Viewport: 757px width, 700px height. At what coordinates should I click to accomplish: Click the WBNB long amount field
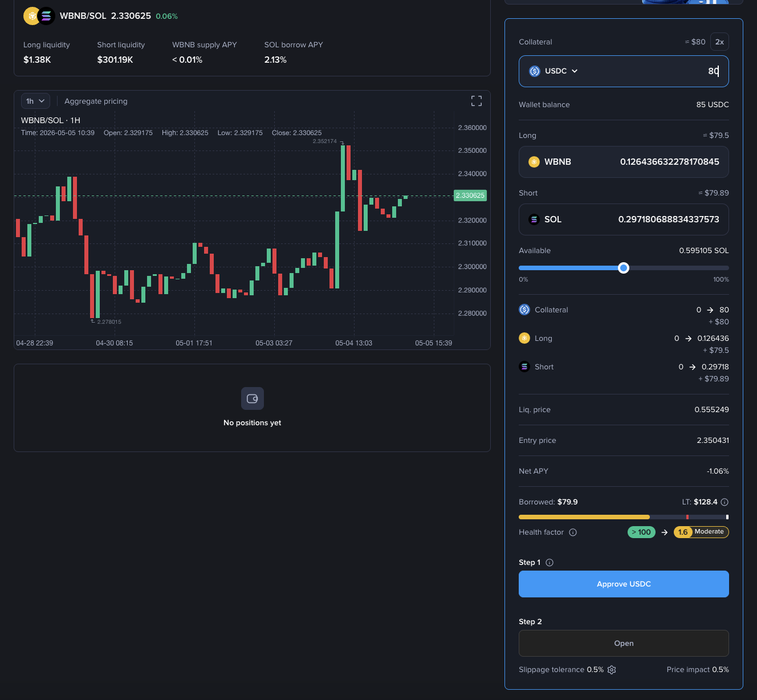tap(624, 162)
